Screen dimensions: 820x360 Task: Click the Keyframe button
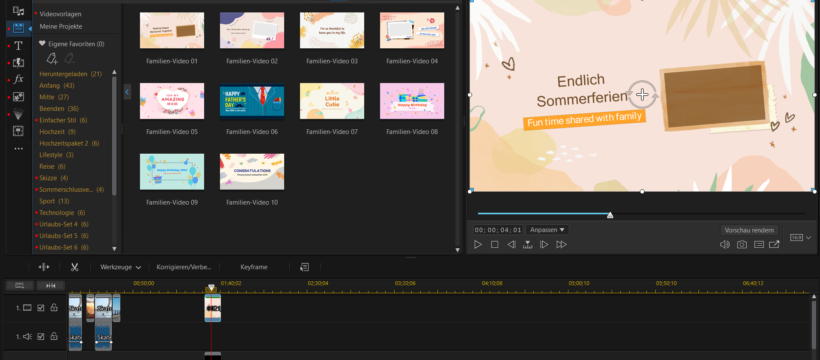[x=254, y=267]
